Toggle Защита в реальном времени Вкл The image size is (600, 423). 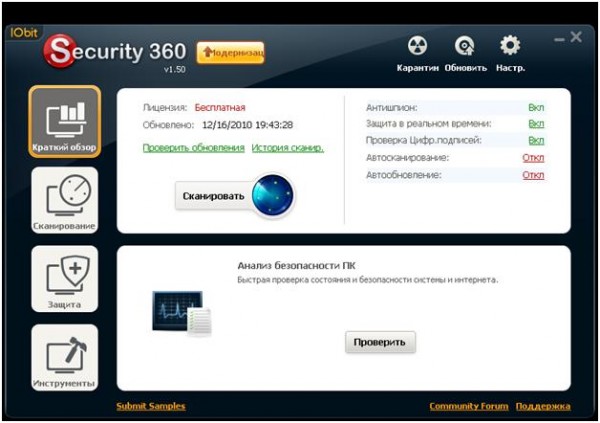[536, 124]
